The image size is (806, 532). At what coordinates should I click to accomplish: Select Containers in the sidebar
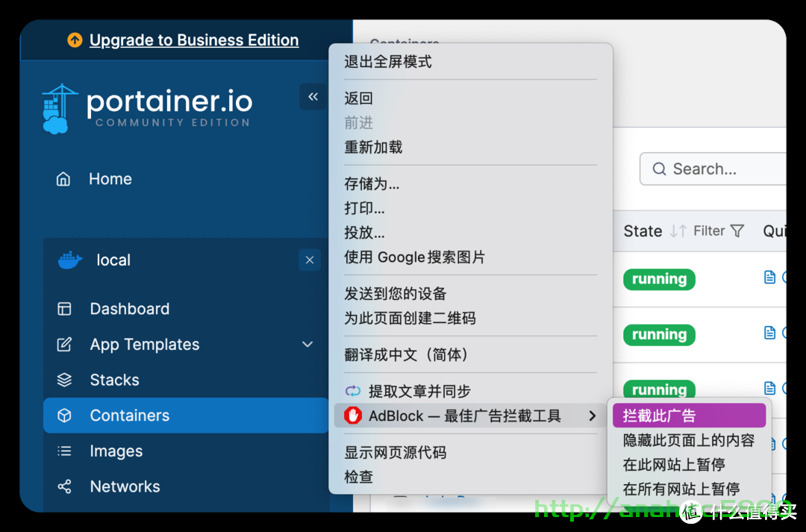point(186,416)
